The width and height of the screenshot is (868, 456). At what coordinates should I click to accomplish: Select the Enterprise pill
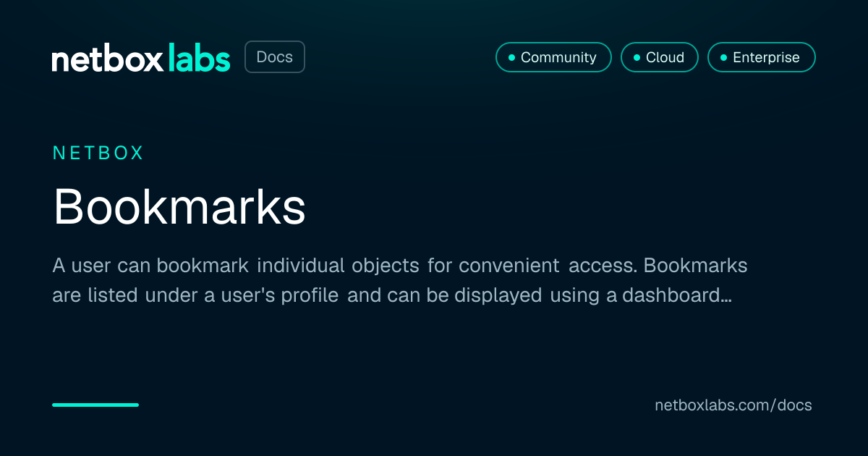pyautogui.click(x=762, y=57)
